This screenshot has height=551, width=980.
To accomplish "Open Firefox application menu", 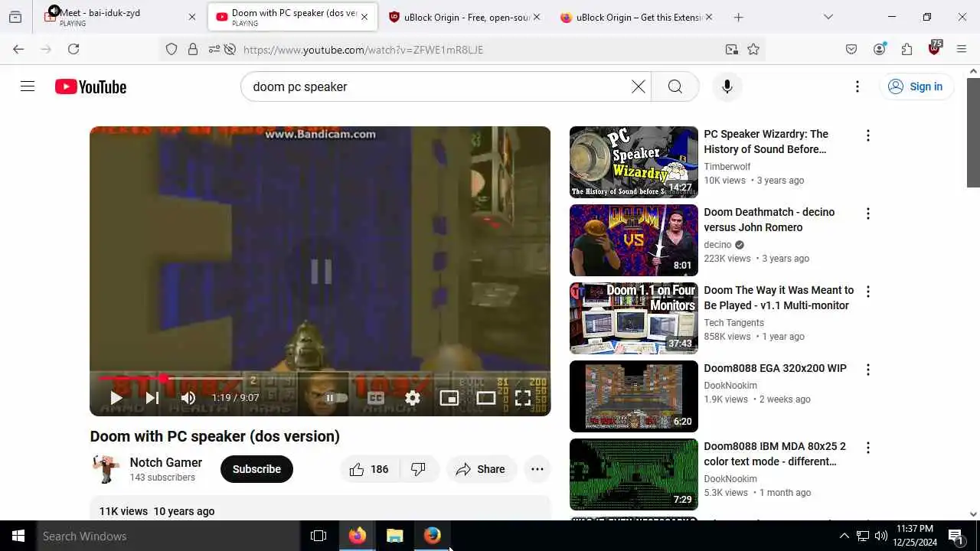I will pyautogui.click(x=962, y=49).
